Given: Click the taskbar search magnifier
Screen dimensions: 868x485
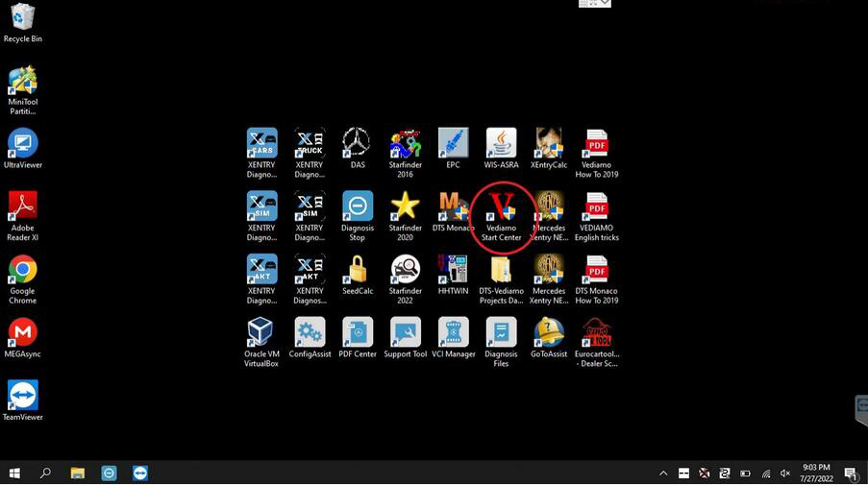Looking at the screenshot, I should (x=46, y=473).
